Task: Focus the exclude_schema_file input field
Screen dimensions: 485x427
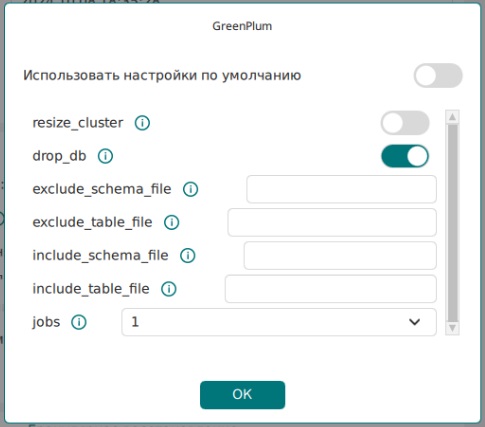Action: pyautogui.click(x=341, y=189)
